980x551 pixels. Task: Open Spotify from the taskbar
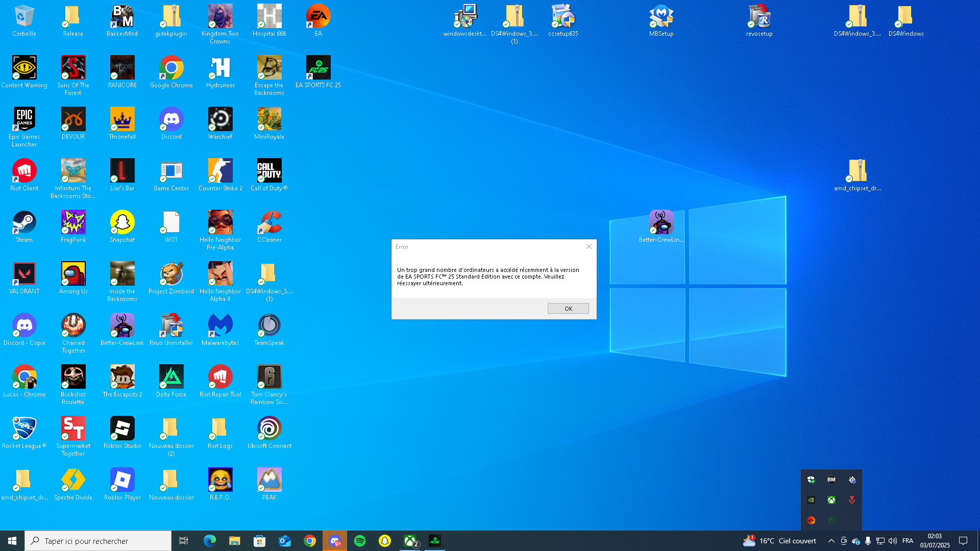[360, 541]
